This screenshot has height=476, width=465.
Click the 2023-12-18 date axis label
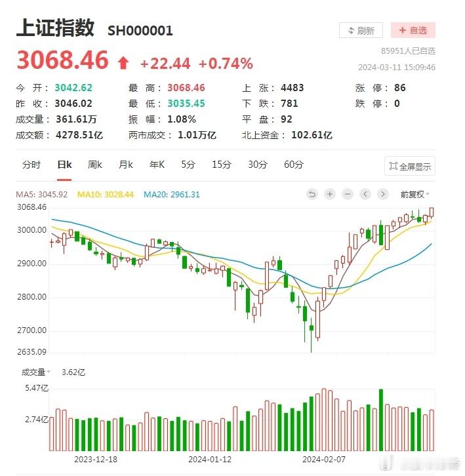tap(96, 460)
